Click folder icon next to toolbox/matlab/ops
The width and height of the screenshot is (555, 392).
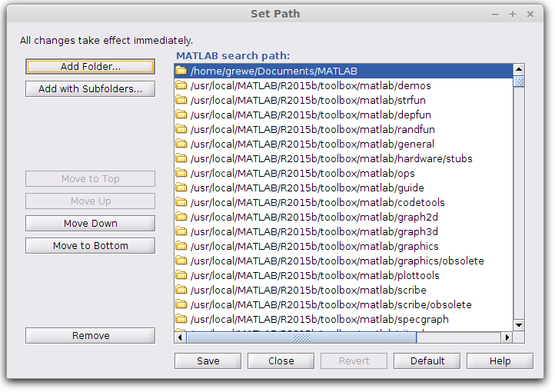[181, 173]
